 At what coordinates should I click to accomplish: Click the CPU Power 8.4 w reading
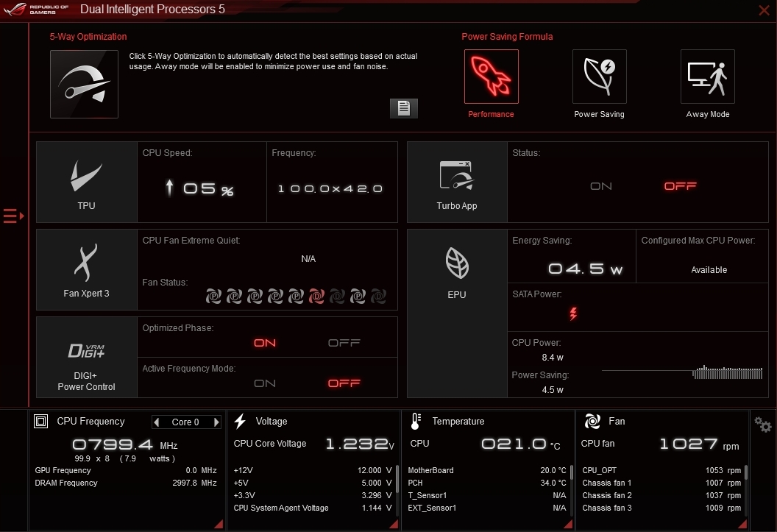552,358
